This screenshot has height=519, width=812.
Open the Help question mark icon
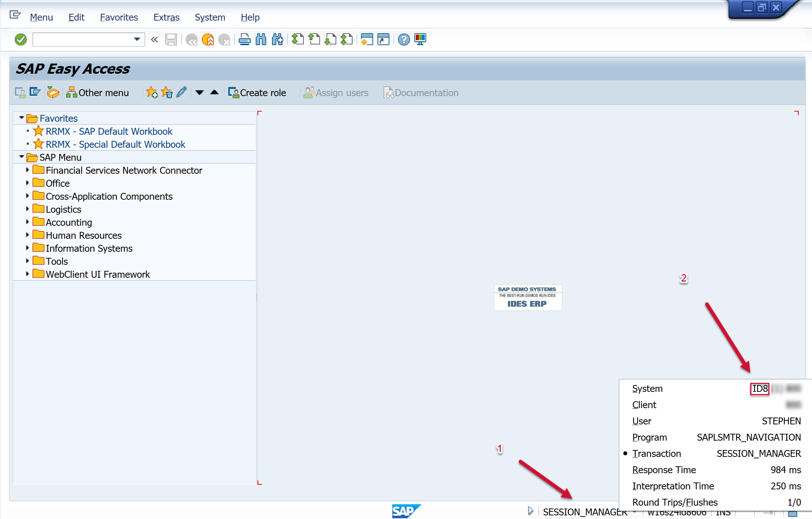[x=403, y=39]
